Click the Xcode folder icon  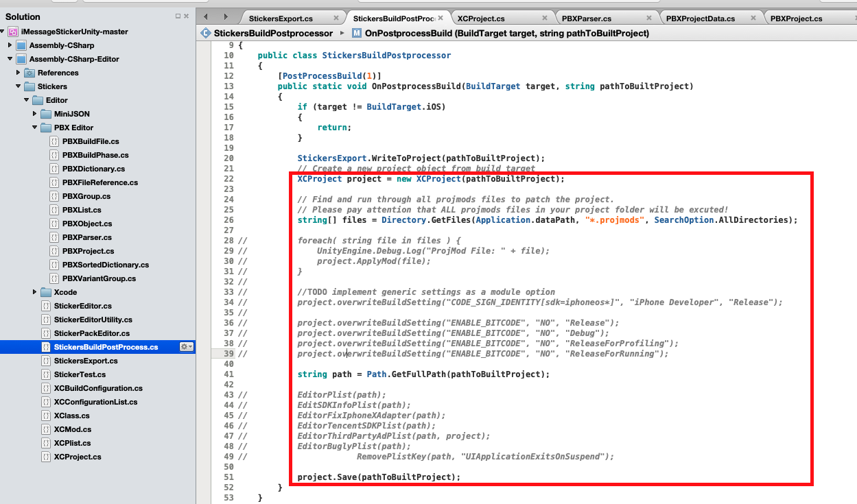46,292
